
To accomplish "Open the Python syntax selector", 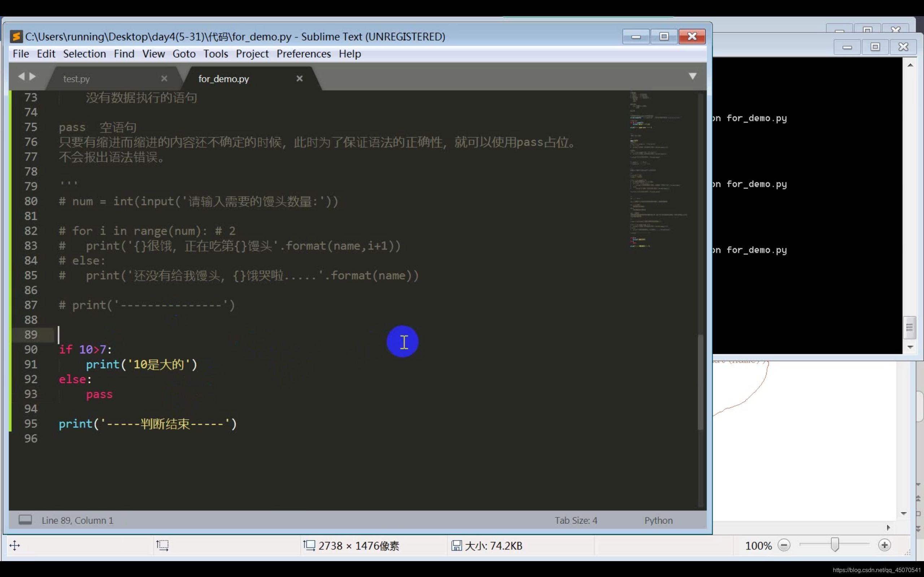I will [658, 520].
